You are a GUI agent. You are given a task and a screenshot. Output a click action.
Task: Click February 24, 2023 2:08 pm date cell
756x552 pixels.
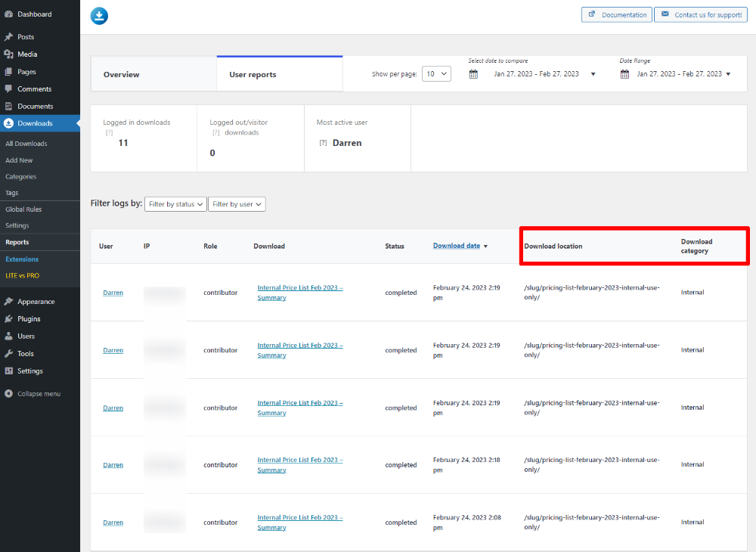[466, 523]
